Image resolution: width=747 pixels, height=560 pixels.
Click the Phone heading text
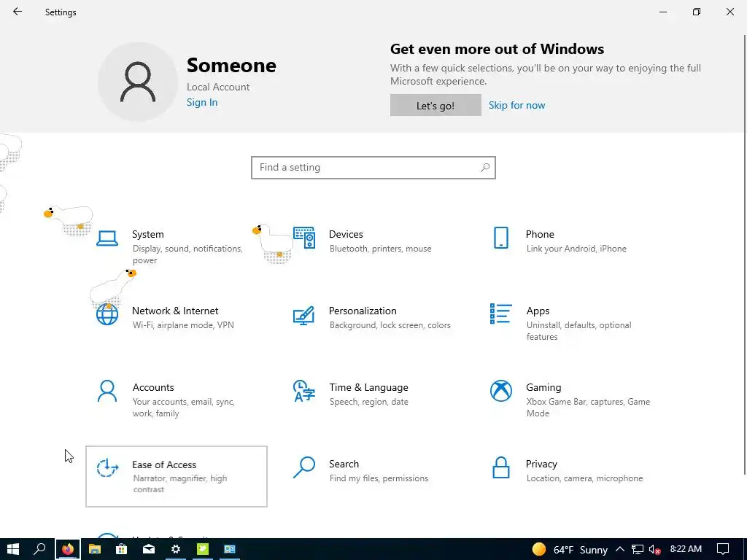point(540,234)
